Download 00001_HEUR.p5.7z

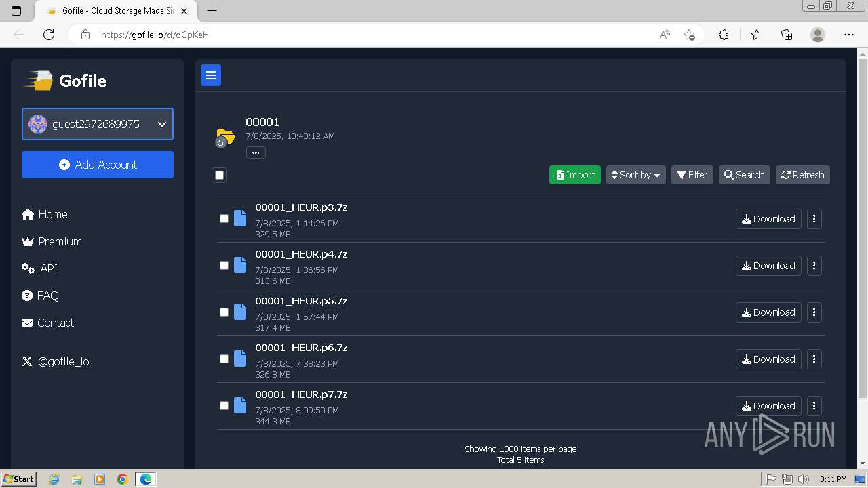(768, 312)
